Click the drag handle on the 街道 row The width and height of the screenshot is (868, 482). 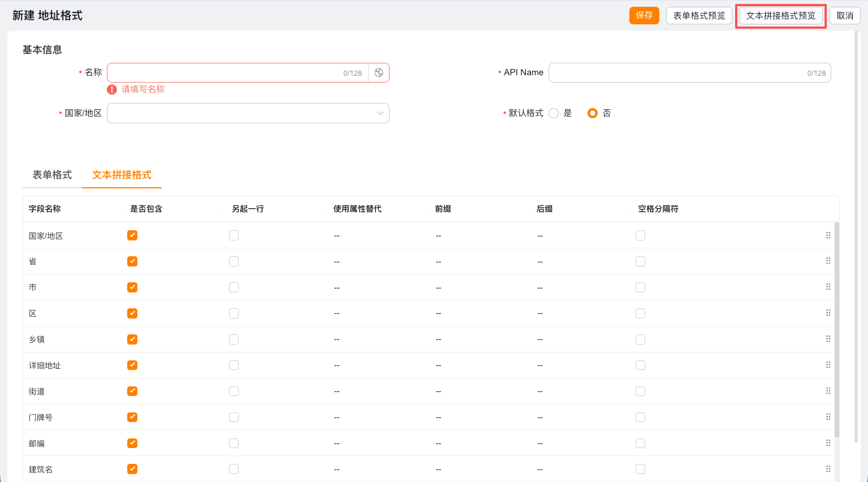828,391
